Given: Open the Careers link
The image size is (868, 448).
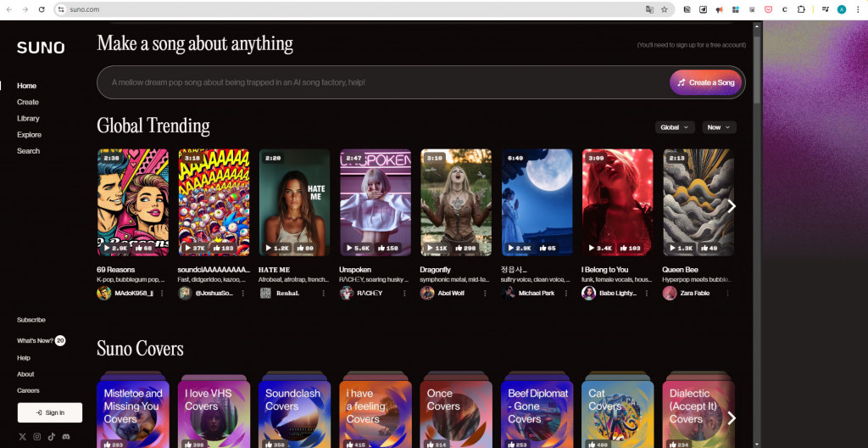Looking at the screenshot, I should coord(28,390).
